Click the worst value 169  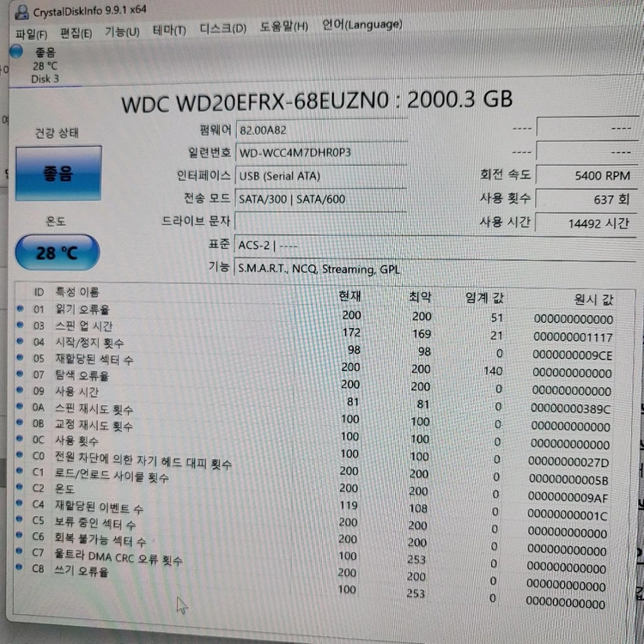click(422, 333)
